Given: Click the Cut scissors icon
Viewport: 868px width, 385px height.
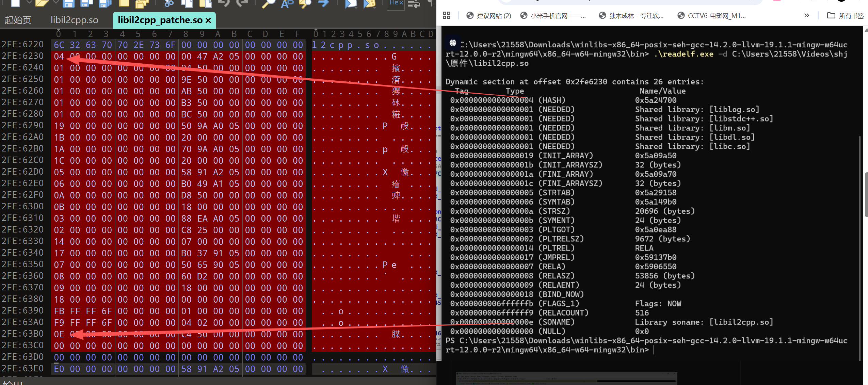Looking at the screenshot, I should (x=169, y=3).
